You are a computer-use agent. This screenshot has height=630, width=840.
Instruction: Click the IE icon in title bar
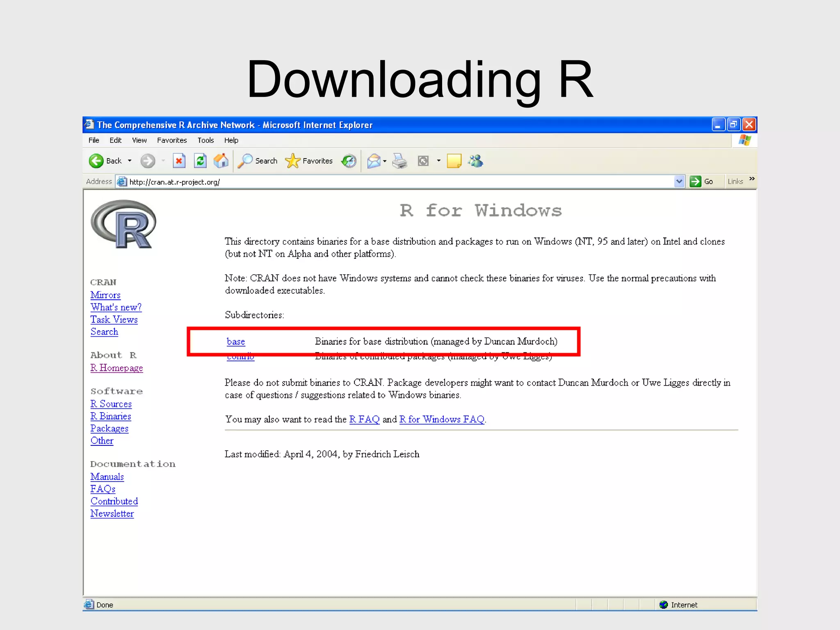(89, 124)
